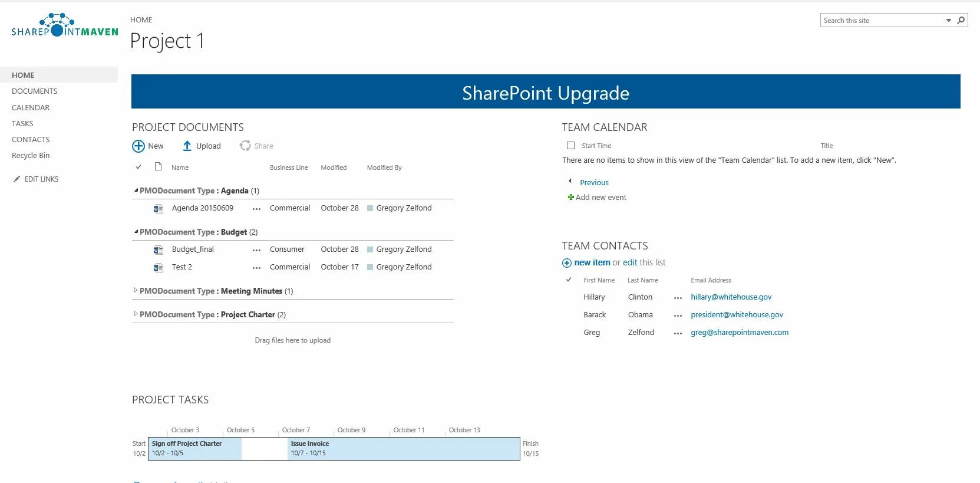The width and height of the screenshot is (980, 483).
Task: Click the SharePoint Maven logo
Action: coord(65,25)
